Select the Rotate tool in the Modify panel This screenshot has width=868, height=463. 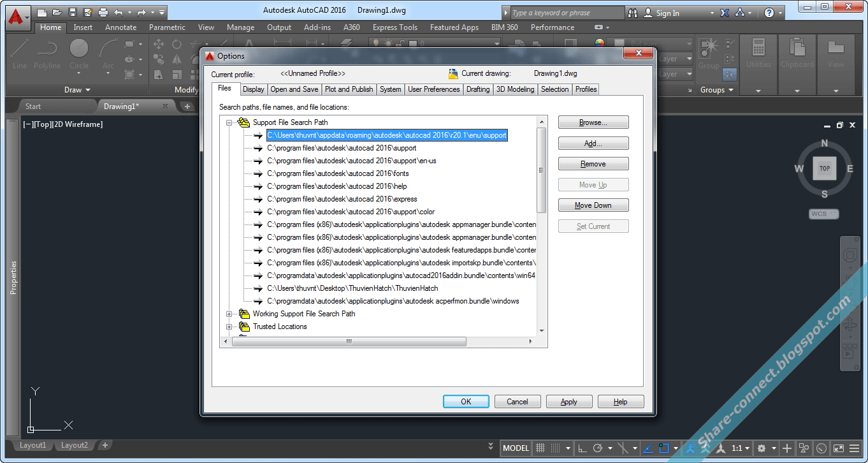click(x=177, y=44)
